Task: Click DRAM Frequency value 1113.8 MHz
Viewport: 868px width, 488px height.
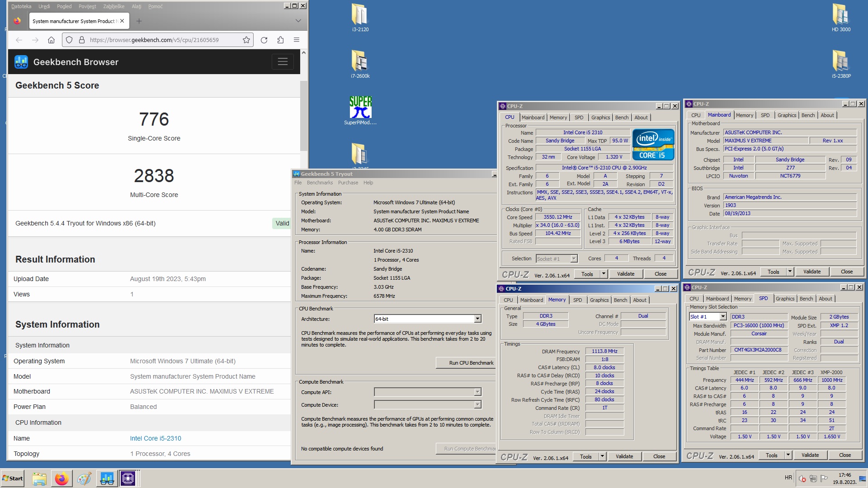Action: click(x=604, y=351)
